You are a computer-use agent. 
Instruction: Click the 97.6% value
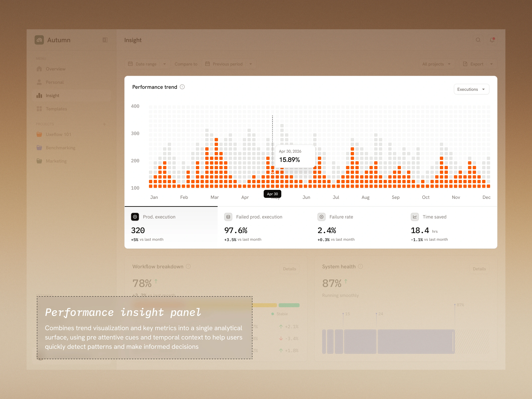236,230
